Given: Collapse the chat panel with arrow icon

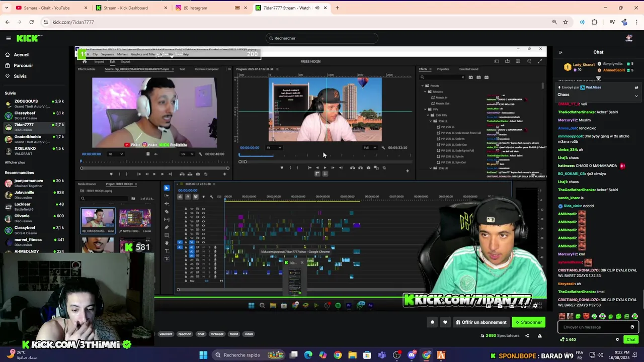Looking at the screenshot, I should tap(560, 52).
